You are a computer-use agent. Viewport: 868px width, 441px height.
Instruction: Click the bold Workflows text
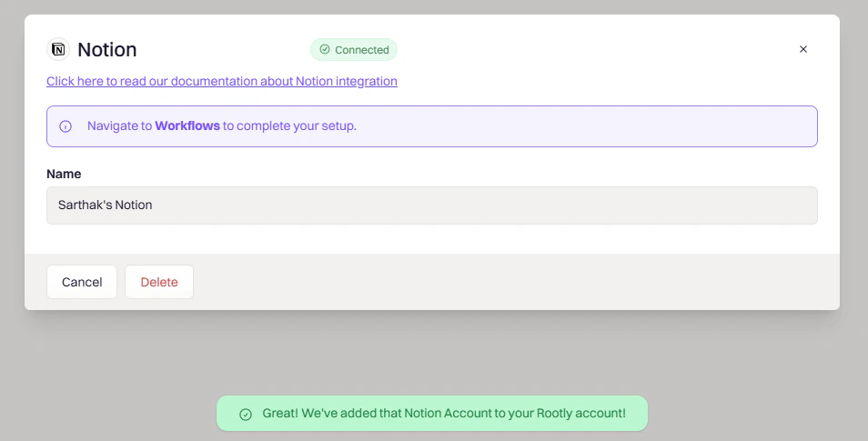(x=187, y=125)
